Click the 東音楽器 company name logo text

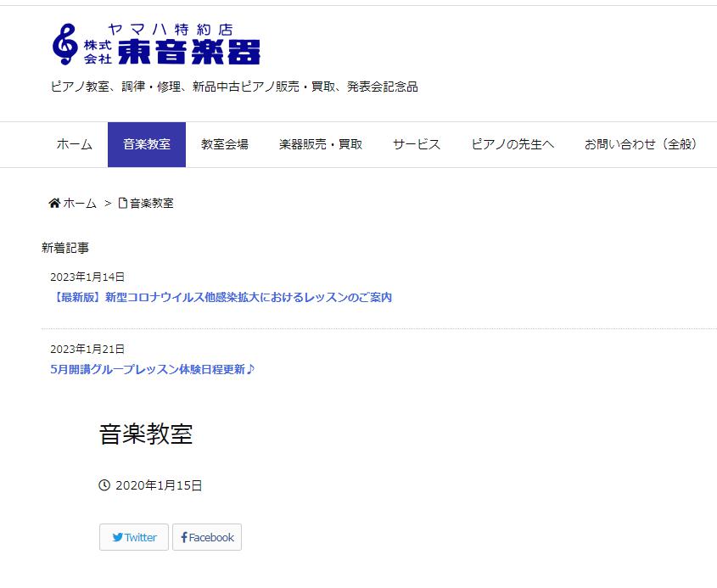(188, 52)
